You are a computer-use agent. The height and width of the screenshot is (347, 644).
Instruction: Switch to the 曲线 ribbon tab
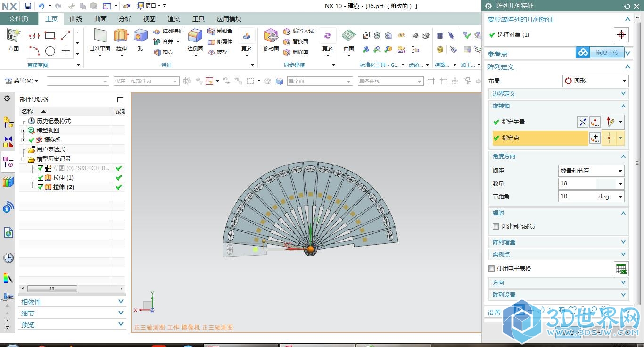pos(76,19)
